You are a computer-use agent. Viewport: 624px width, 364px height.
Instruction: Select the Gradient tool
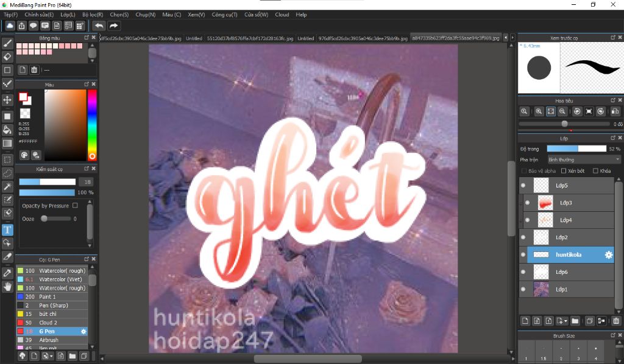pos(7,143)
